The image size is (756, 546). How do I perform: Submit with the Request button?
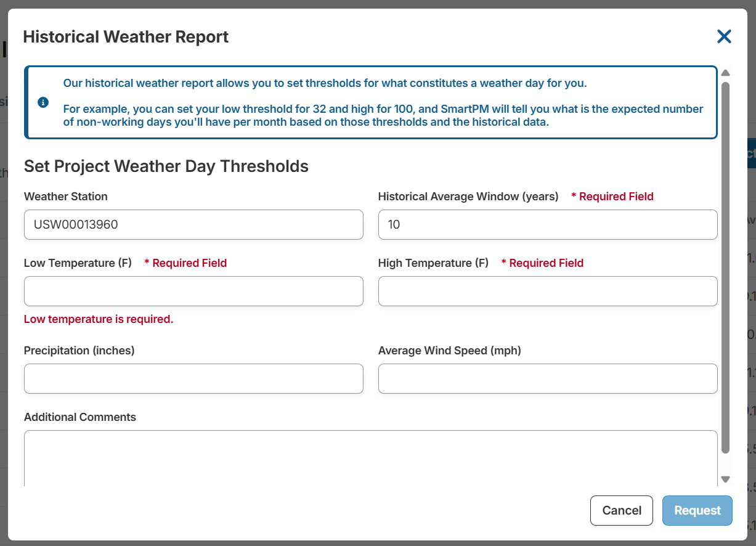(697, 511)
